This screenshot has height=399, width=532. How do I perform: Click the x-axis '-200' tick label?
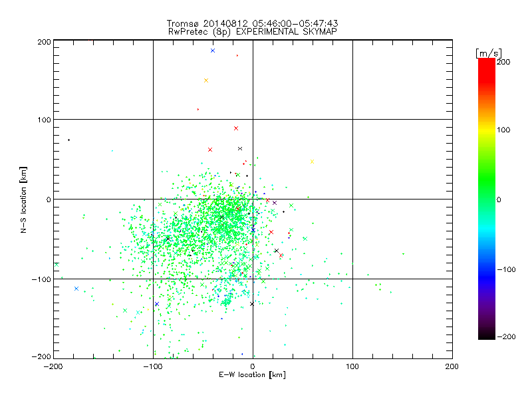pyautogui.click(x=53, y=366)
